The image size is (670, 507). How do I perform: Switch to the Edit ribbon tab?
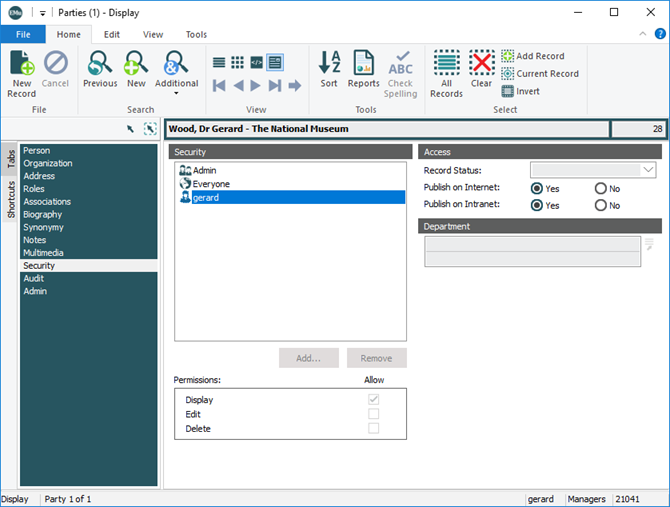click(112, 34)
